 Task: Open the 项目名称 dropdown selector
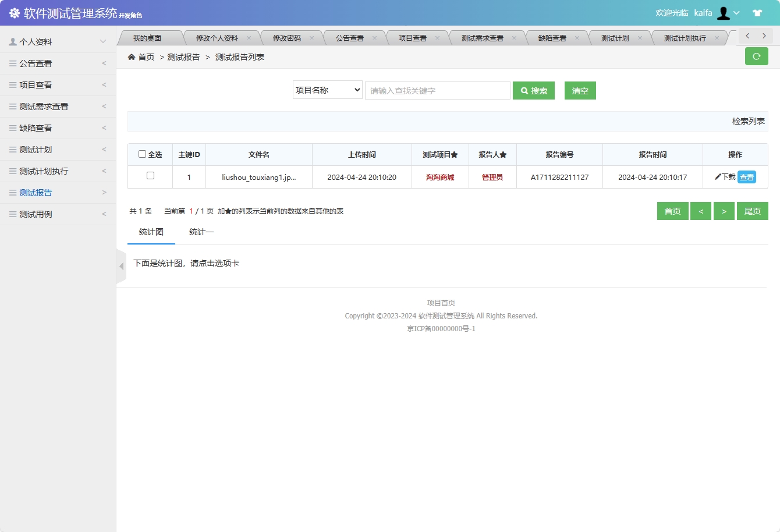[x=327, y=90]
